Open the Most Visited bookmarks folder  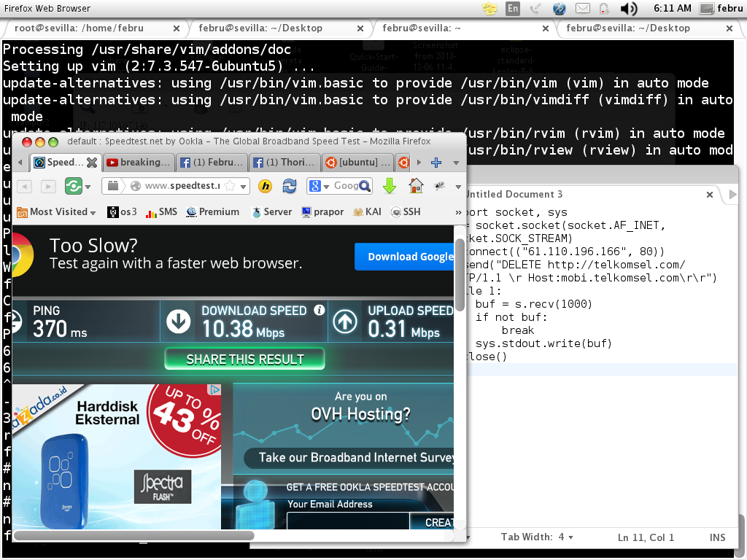click(56, 212)
